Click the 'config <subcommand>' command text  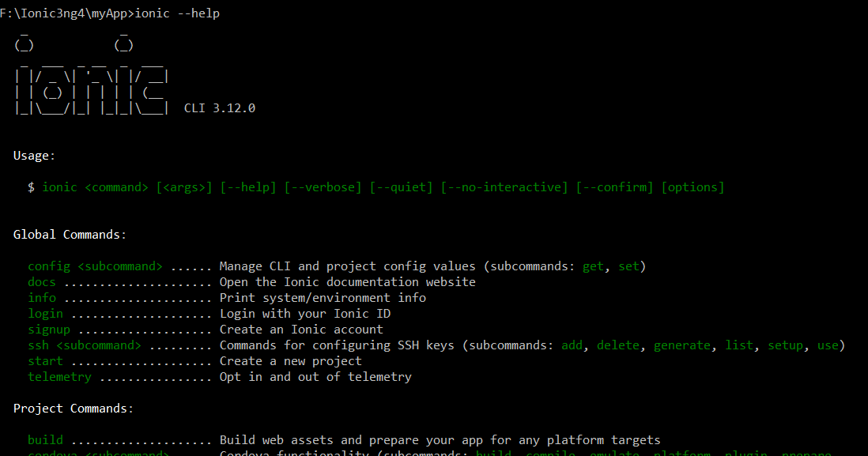(95, 267)
